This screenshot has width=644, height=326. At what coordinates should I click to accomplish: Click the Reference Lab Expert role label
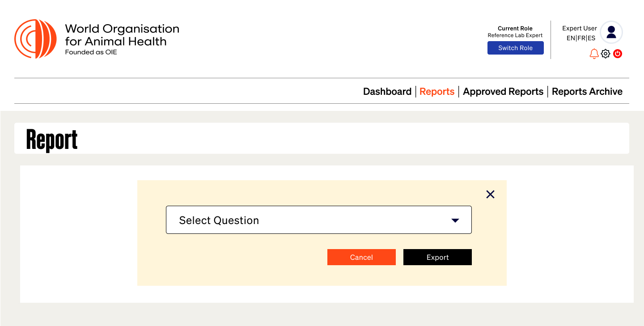(515, 35)
